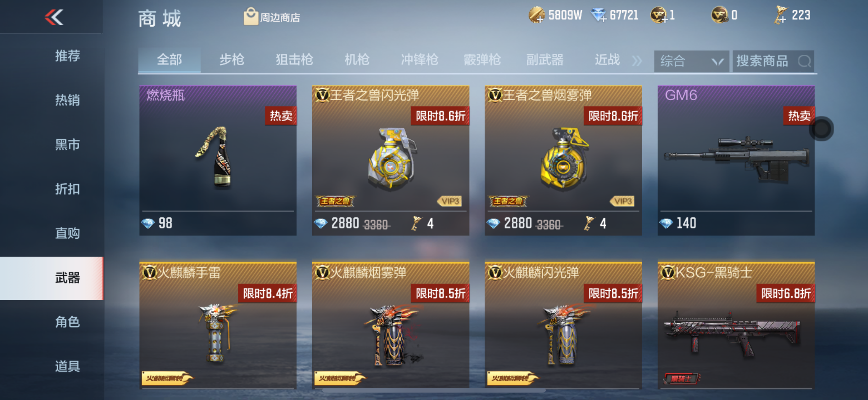Go to the 角色 sidebar section

click(67, 322)
